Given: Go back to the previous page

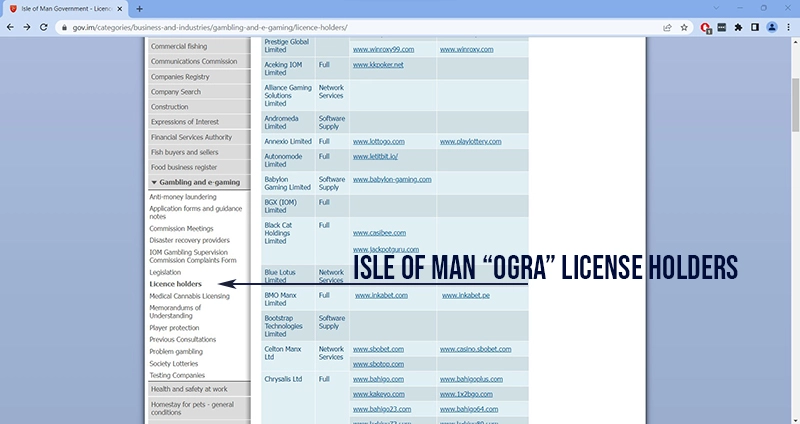Looking at the screenshot, I should click(x=10, y=28).
